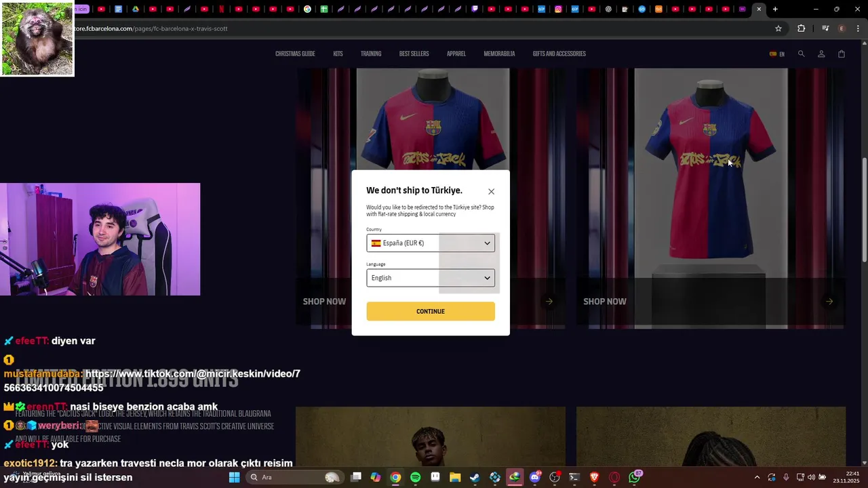Open the Chrome three-dot menu
Screen dimensions: 868x488
pos(859,28)
